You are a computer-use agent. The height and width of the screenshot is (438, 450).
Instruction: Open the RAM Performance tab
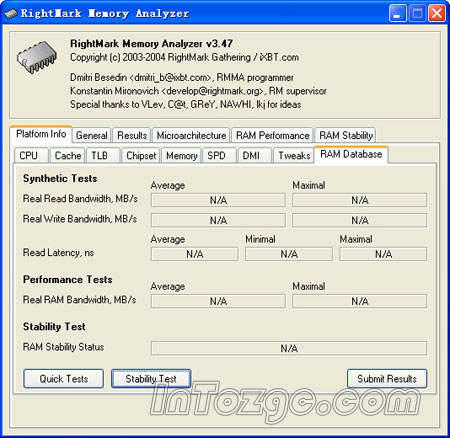(272, 135)
